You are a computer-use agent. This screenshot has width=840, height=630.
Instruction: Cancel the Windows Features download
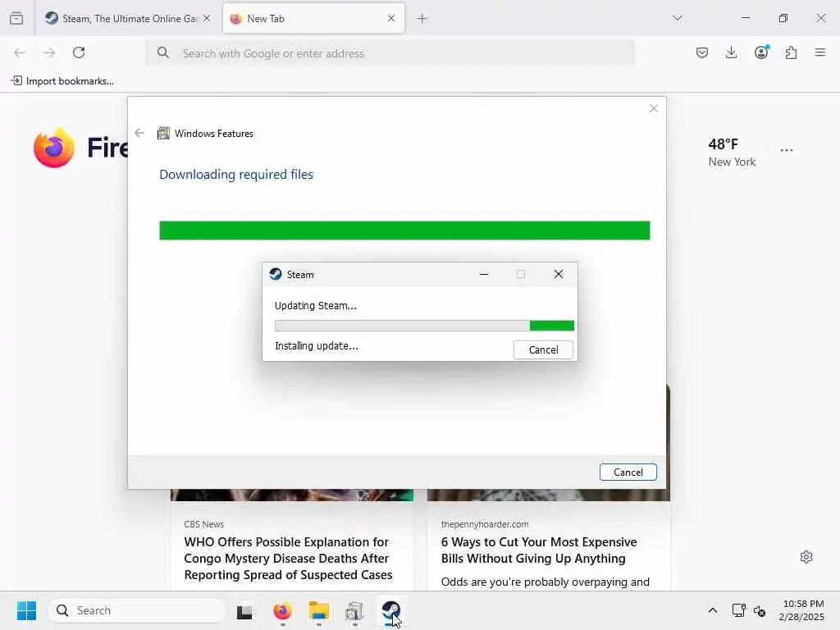tap(628, 472)
